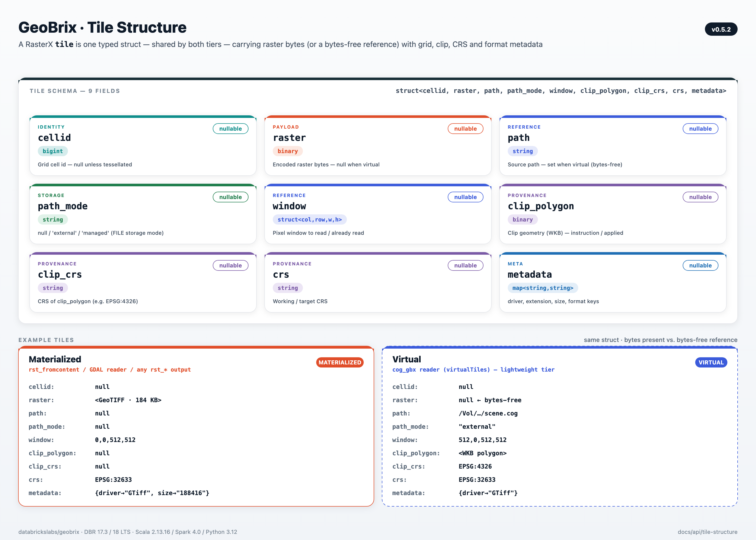Click the nullable pill on metadata card
Screen dimensions: 756x540
click(700, 265)
